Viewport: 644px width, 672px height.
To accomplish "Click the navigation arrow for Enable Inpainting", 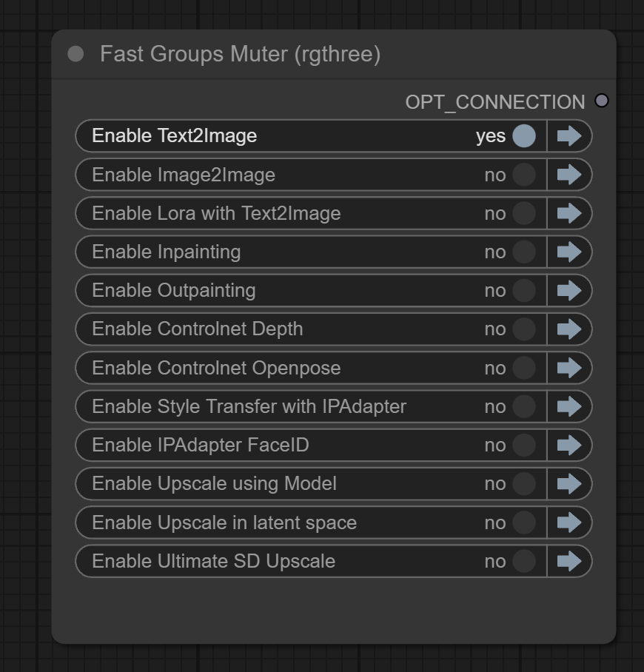I will pos(569,252).
